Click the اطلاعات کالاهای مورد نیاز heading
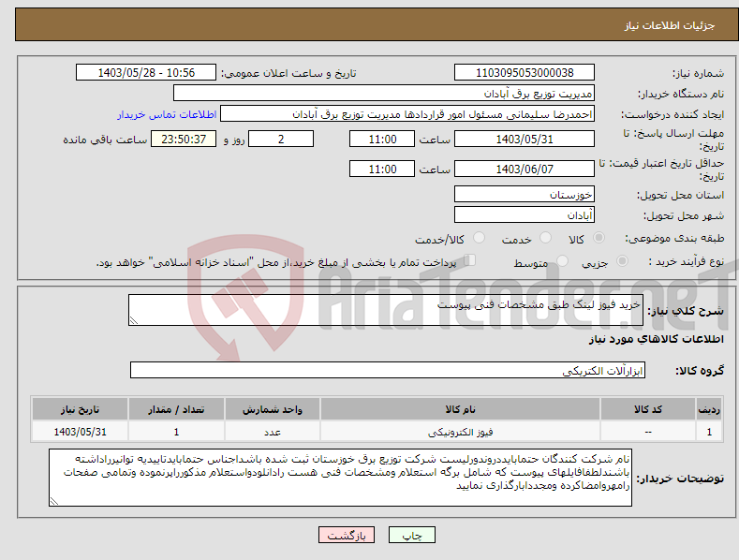Viewport: 739px width, 560px height. [x=656, y=339]
